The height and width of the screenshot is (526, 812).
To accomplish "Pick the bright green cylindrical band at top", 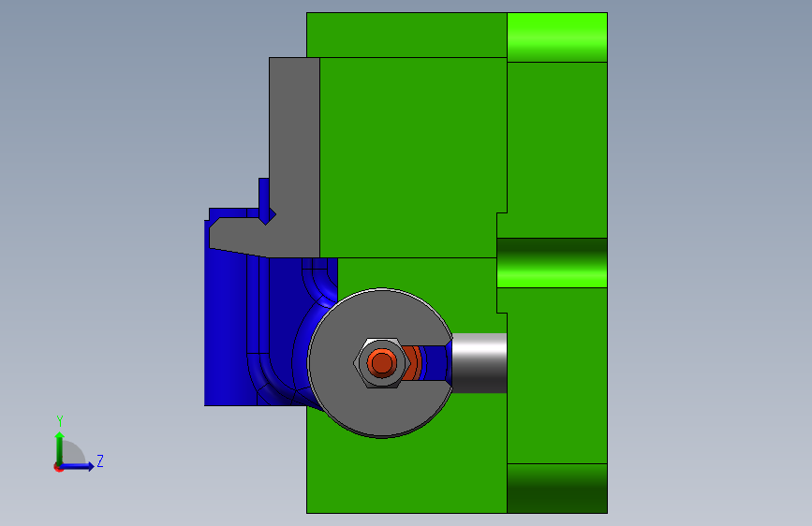I will 556,37.
